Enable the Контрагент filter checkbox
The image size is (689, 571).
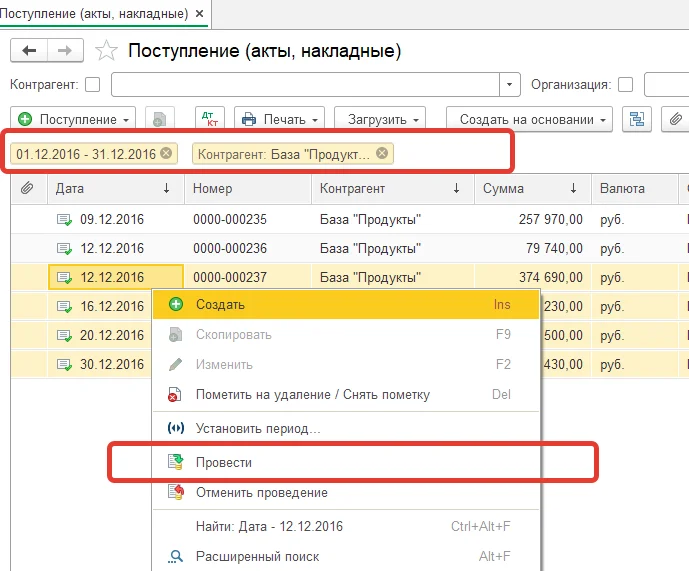point(93,84)
